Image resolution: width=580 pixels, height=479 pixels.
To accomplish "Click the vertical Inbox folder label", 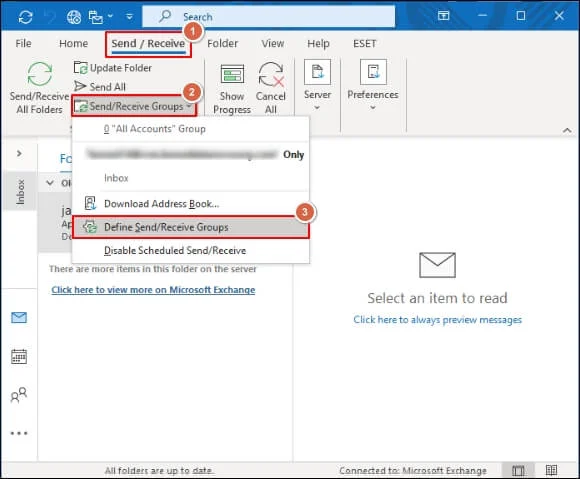I will pyautogui.click(x=20, y=192).
